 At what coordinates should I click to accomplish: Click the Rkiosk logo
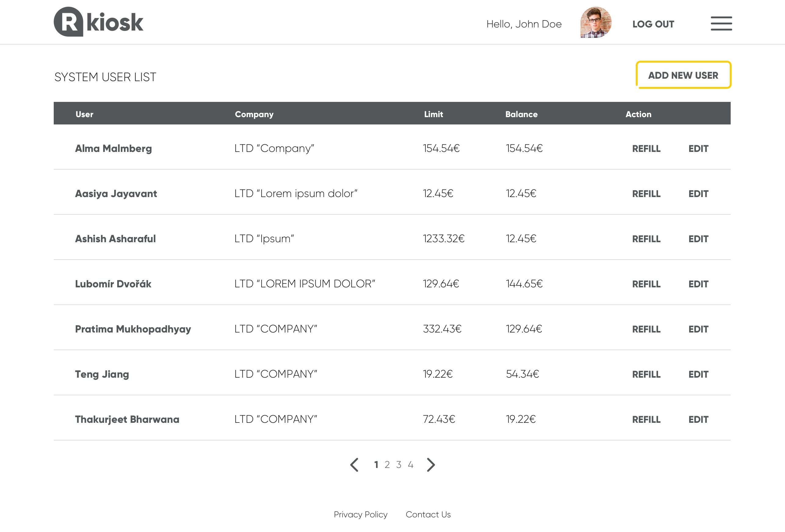[98, 22]
